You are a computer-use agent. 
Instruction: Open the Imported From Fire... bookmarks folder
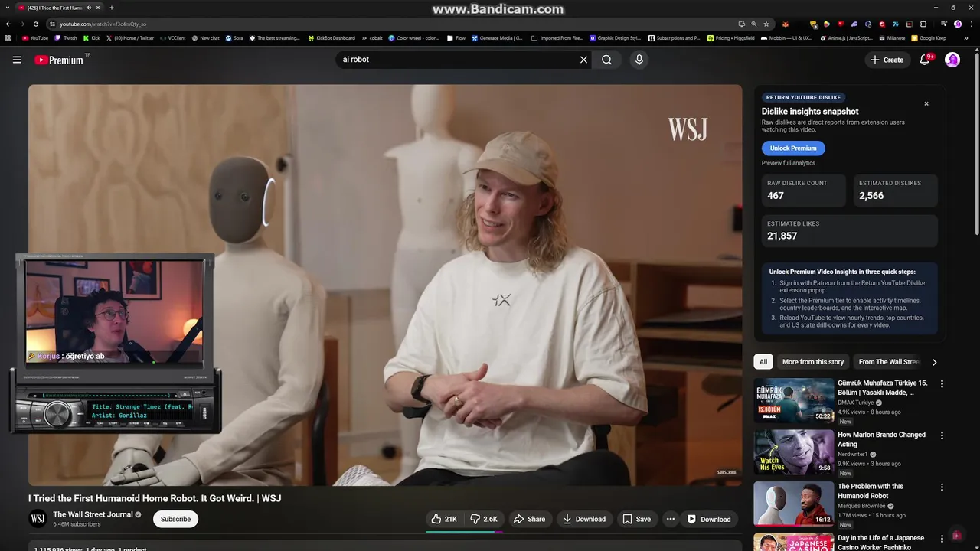point(557,37)
